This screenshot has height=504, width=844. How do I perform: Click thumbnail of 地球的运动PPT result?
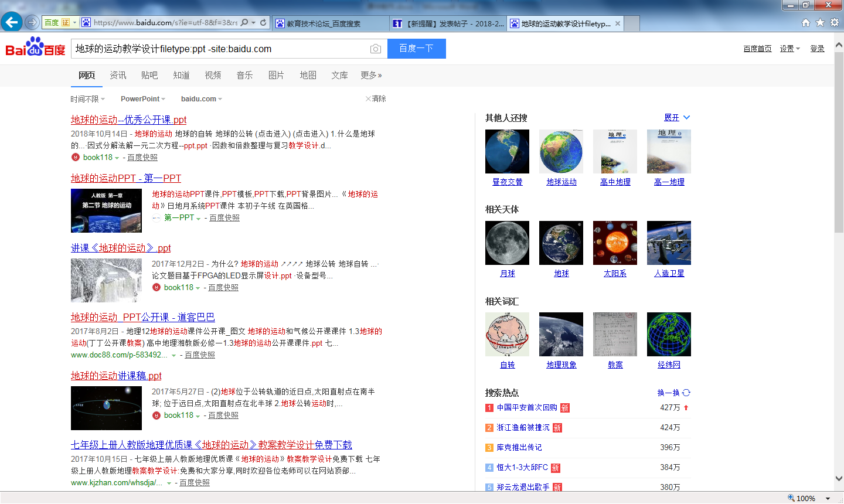tap(106, 210)
